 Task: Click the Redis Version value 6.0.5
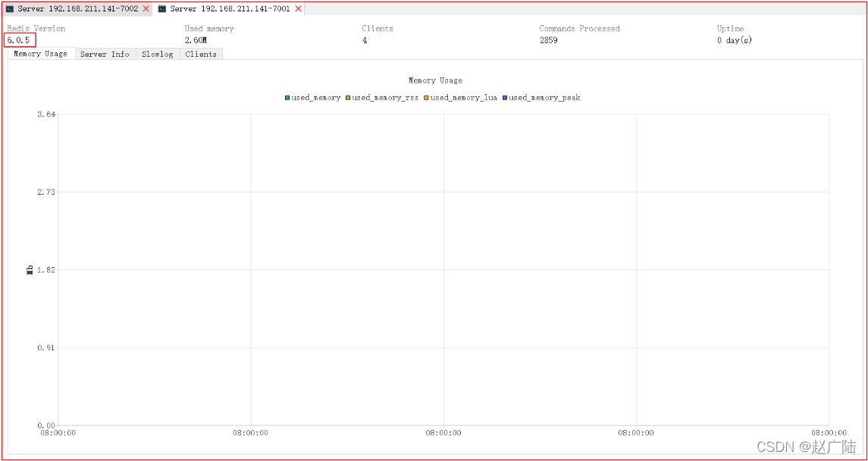click(18, 40)
